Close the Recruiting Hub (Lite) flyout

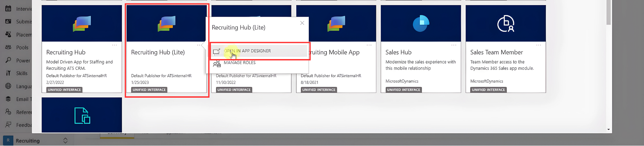(x=302, y=23)
